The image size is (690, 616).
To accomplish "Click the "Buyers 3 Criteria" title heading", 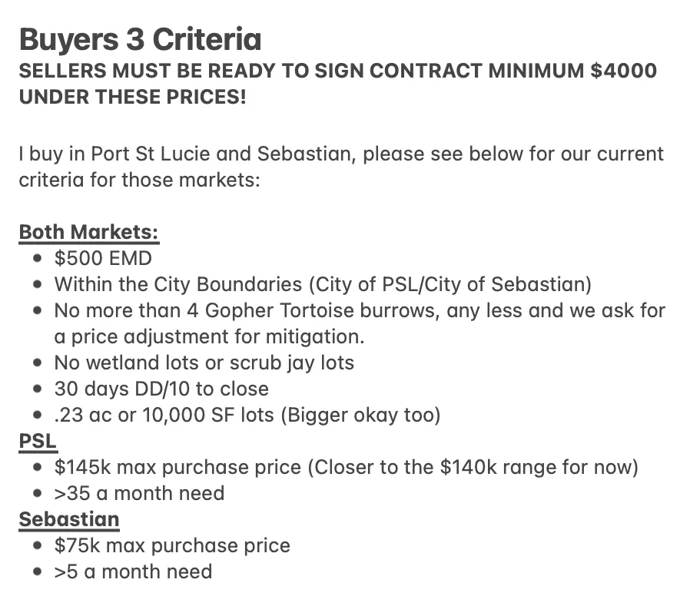I will click(140, 39).
